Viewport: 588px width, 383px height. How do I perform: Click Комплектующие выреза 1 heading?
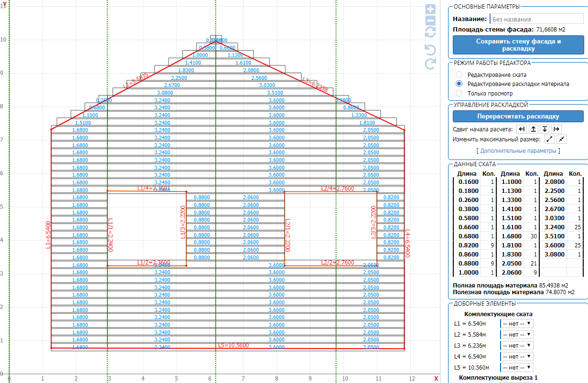[x=498, y=378]
